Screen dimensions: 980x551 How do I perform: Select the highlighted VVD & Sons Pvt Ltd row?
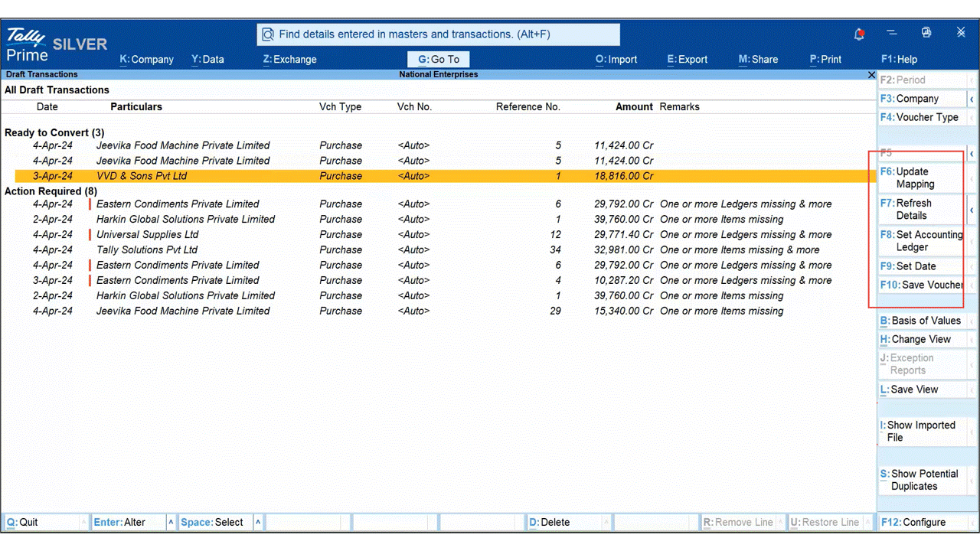446,176
